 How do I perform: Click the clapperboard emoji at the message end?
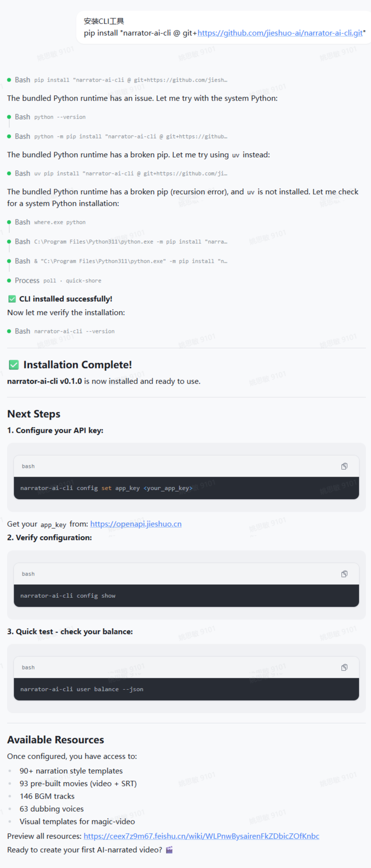pos(169,850)
